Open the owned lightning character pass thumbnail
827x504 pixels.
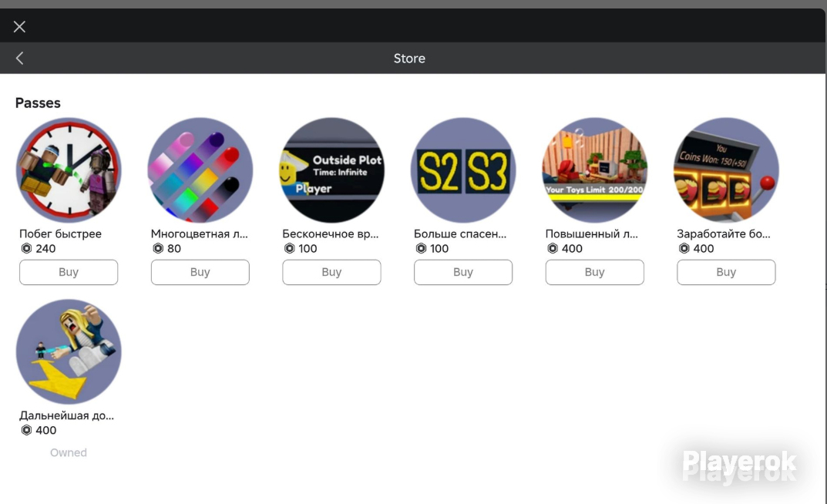pyautogui.click(x=69, y=351)
